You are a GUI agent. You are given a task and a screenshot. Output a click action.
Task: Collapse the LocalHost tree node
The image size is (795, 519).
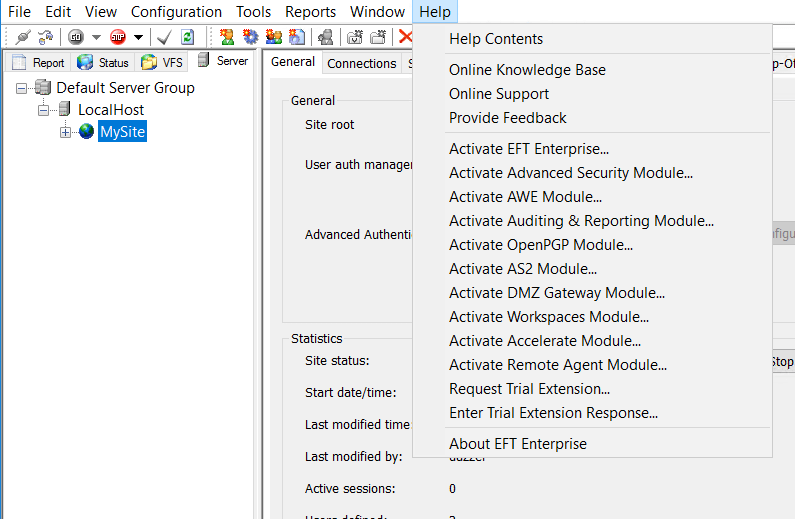pos(44,110)
